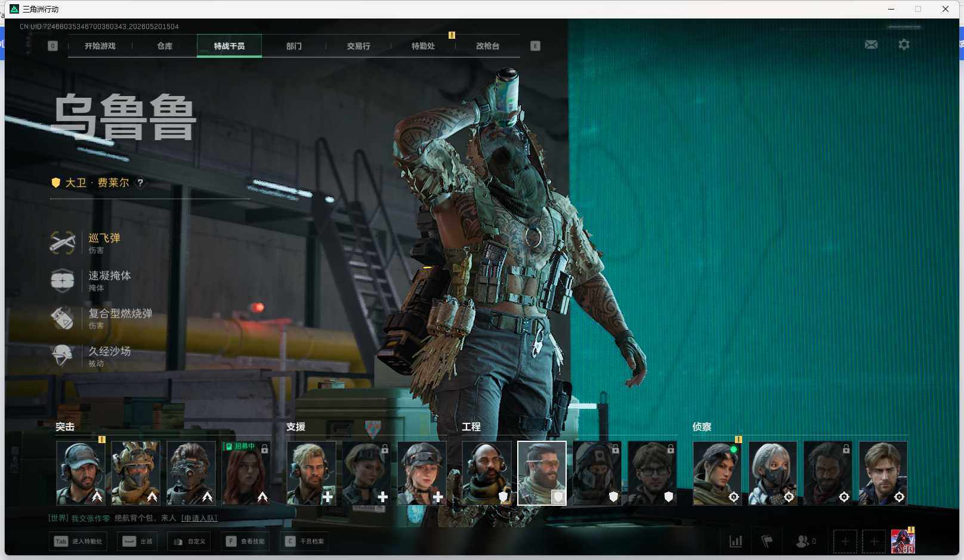Open the player avatar in bottom corner
Image resolution: width=964 pixels, height=560 pixels.
[x=903, y=542]
